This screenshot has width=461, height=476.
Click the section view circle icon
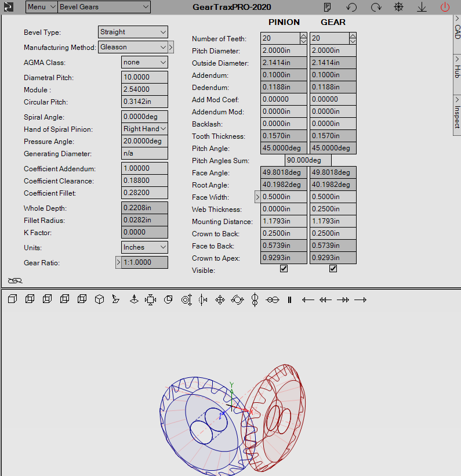tap(168, 300)
